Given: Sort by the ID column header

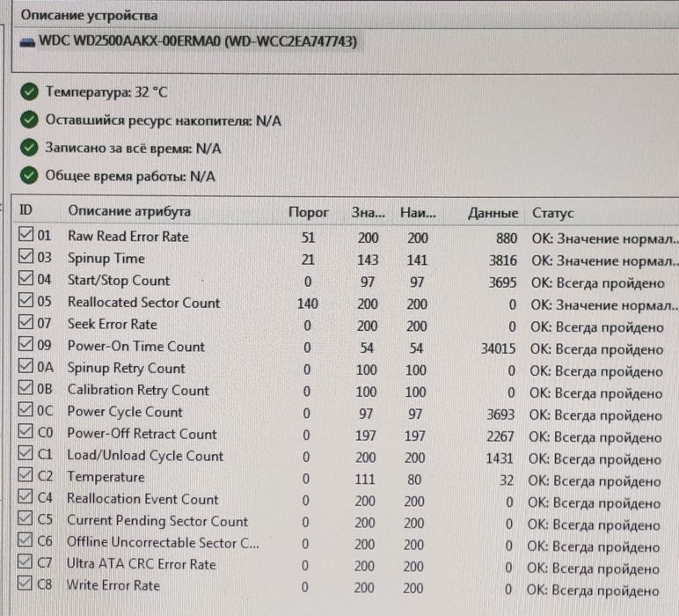Looking at the screenshot, I should click(x=26, y=210).
